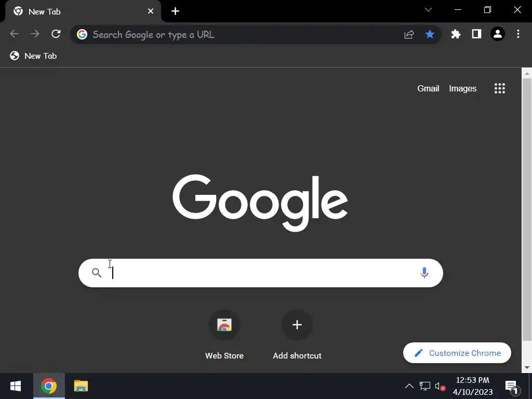Image resolution: width=532 pixels, height=399 pixels.
Task: Click the page vertical scrollbar
Action: (527, 210)
